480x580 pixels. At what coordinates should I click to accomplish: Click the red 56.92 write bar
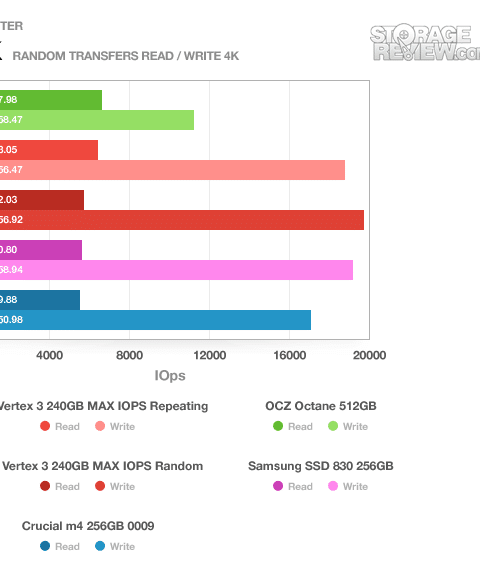pos(182,220)
